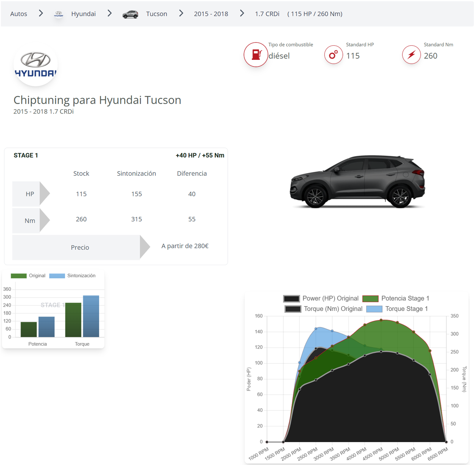476x465 pixels.
Task: Click chevron between Tucson and 2015 - 2018
Action: coord(181,14)
